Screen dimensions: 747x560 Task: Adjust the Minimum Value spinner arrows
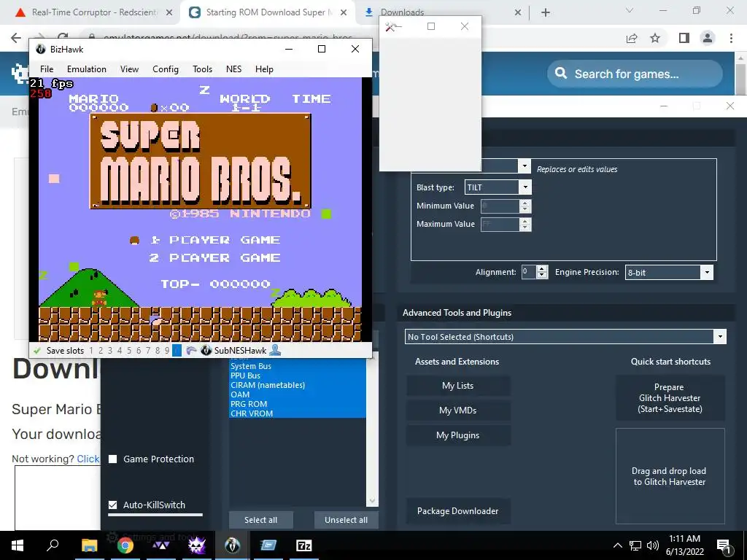click(525, 206)
